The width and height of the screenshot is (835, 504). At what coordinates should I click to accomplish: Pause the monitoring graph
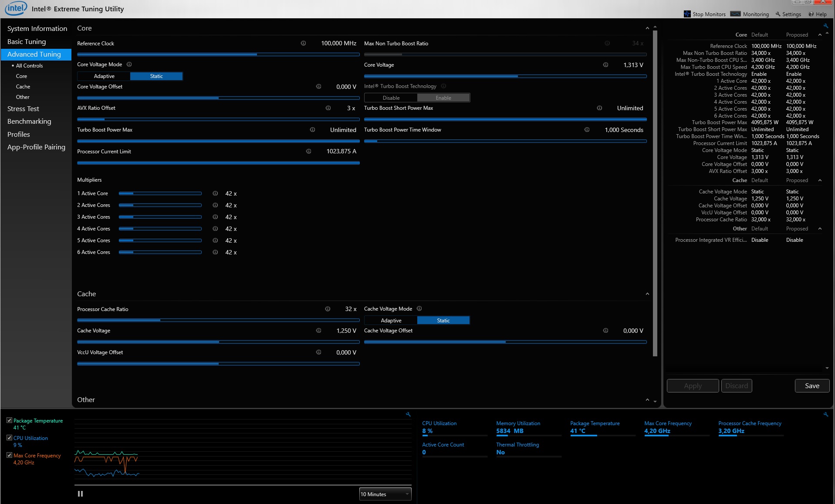(x=80, y=494)
